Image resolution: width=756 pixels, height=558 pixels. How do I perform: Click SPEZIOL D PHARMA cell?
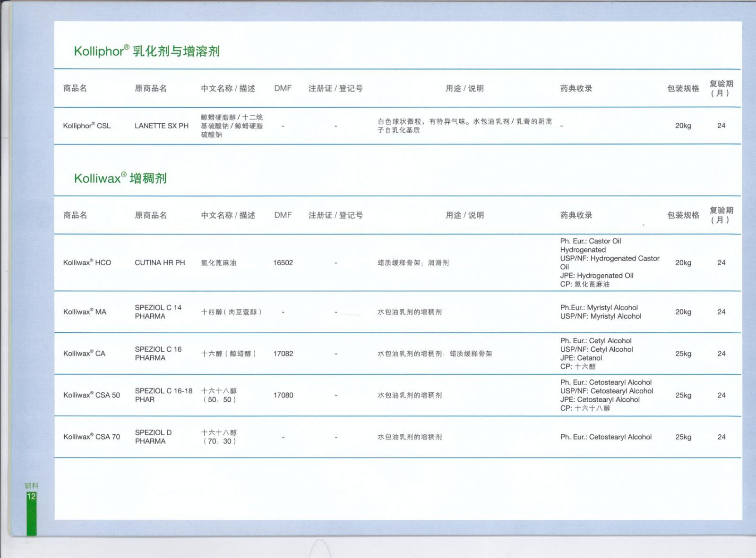154,437
